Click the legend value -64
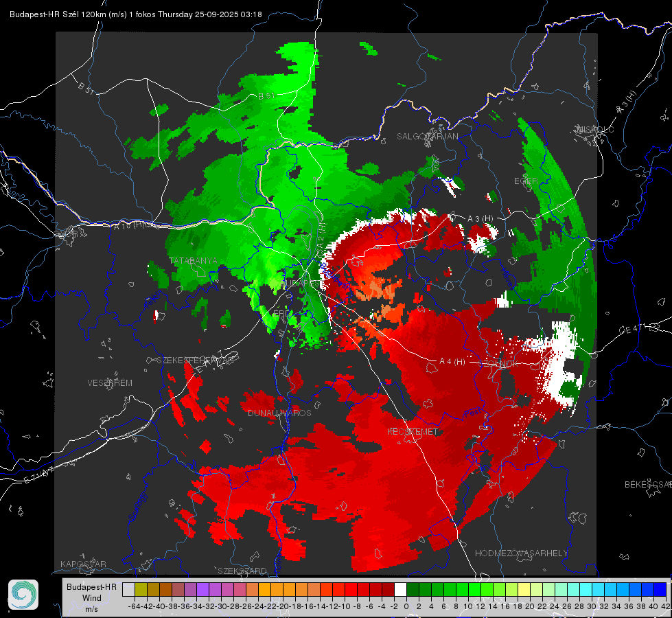This screenshot has height=618, width=672. coord(134,606)
